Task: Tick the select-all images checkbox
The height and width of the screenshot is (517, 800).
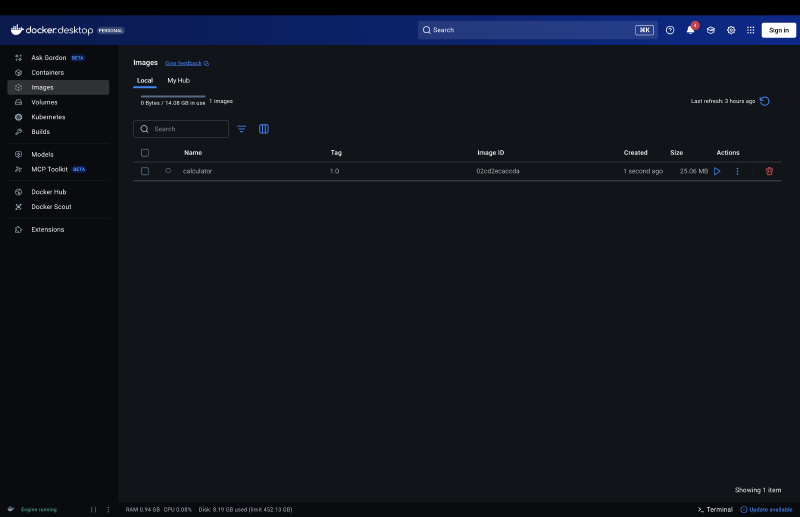Action: [145, 153]
